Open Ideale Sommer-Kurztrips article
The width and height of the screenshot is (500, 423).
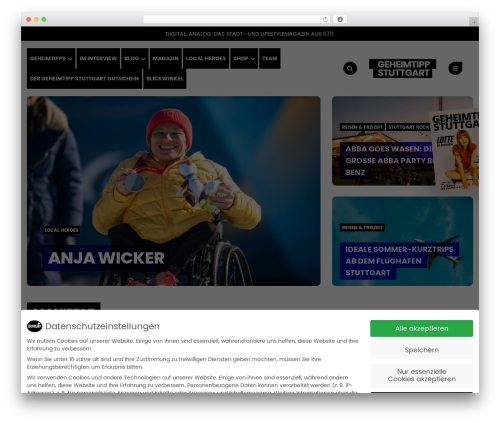399,261
